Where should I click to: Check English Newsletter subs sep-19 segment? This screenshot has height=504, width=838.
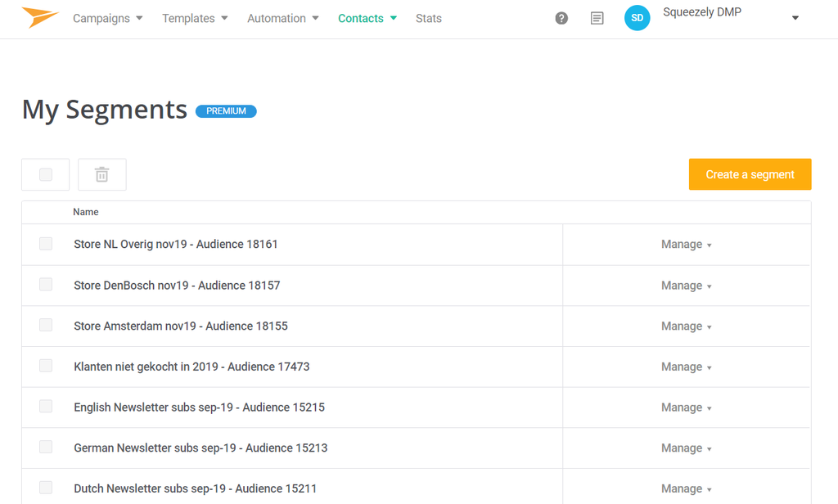point(46,406)
